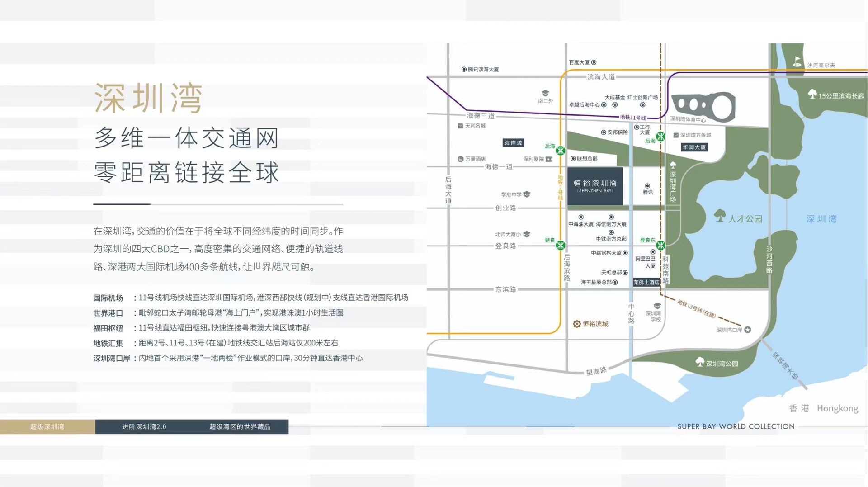Click the shopping icon beside 天利名城
The height and width of the screenshot is (487, 868).
460,126
